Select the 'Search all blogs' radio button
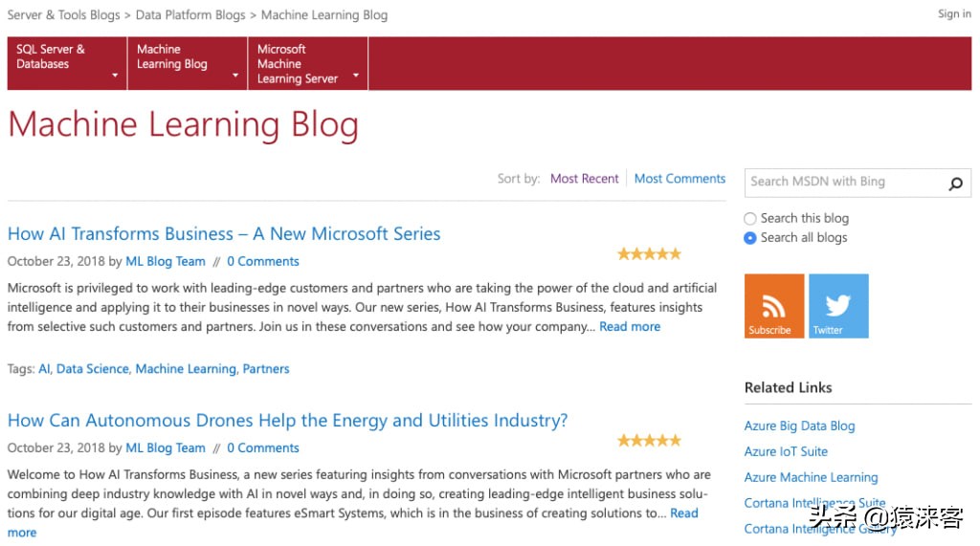980x546 pixels. 750,238
